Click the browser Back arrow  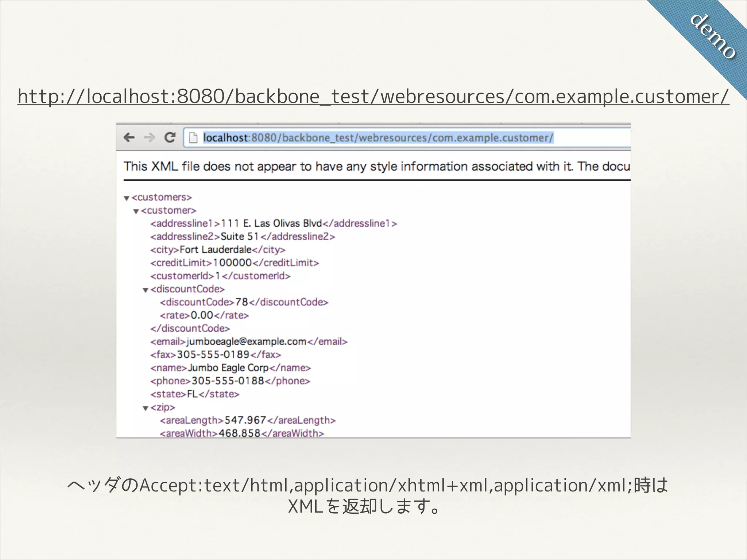(129, 137)
